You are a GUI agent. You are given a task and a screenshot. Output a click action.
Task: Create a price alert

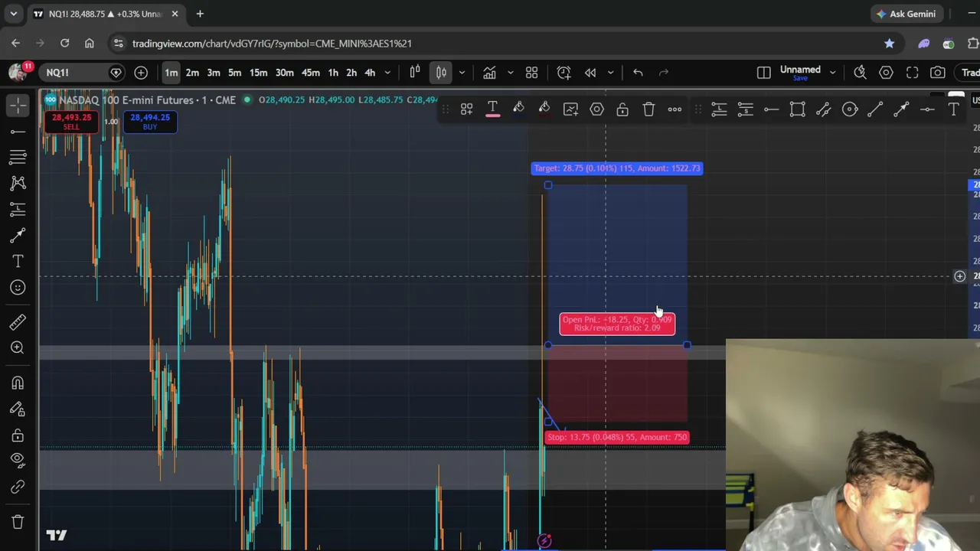point(564,73)
